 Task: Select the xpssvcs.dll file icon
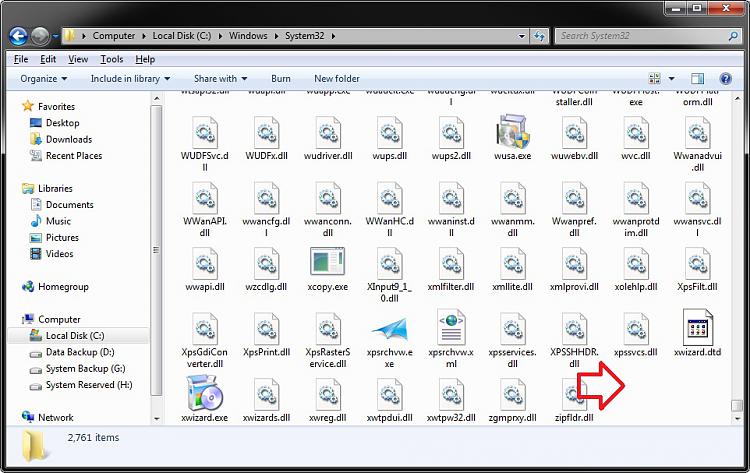click(x=636, y=329)
